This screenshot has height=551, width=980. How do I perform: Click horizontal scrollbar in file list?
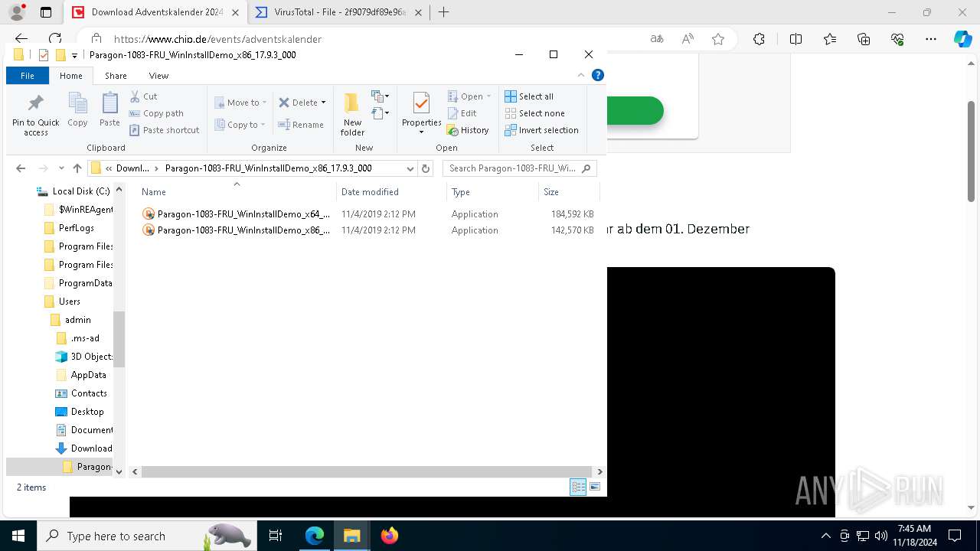(366, 471)
